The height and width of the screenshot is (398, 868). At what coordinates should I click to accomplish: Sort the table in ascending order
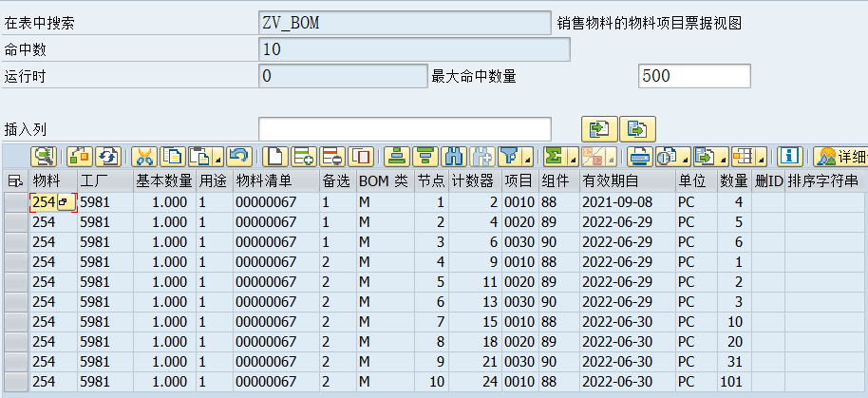point(397,157)
